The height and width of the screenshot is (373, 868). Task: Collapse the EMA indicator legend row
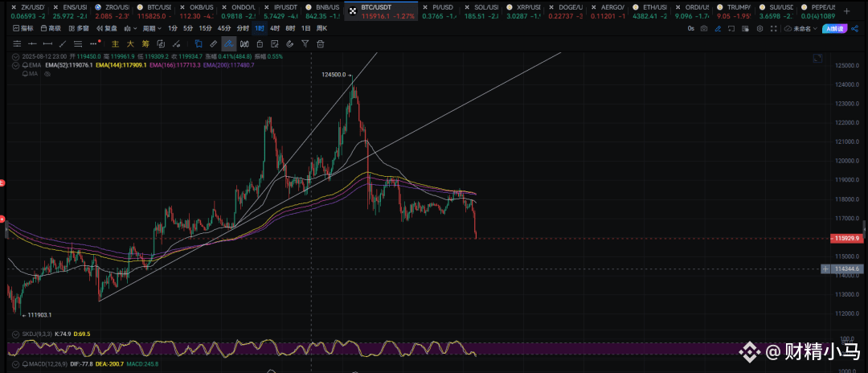[16, 64]
